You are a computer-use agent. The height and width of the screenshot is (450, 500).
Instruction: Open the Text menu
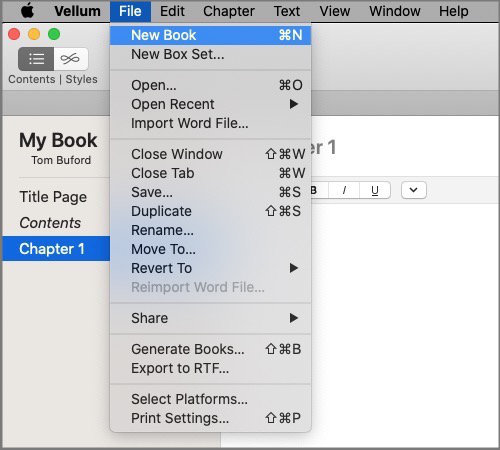[x=287, y=11]
